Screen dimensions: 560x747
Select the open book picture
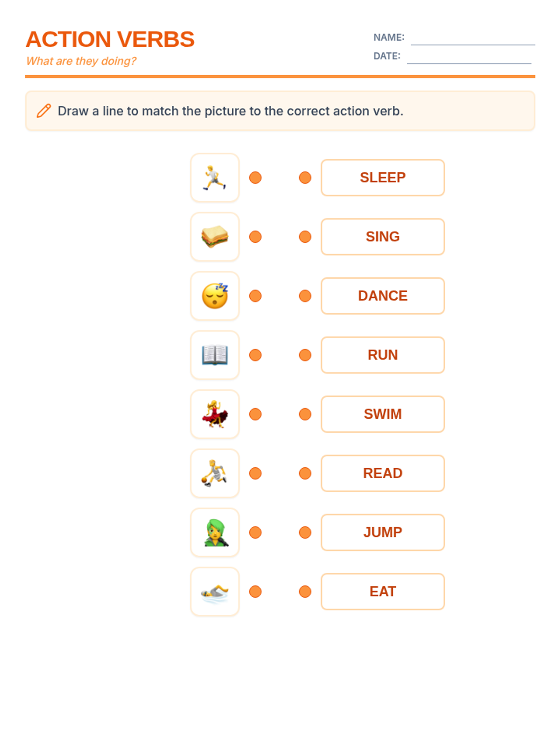point(215,355)
